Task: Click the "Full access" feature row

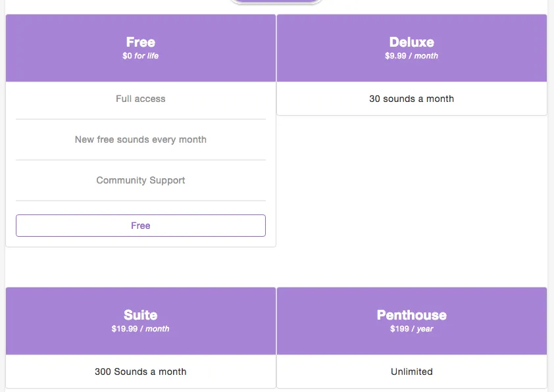Action: [x=141, y=99]
